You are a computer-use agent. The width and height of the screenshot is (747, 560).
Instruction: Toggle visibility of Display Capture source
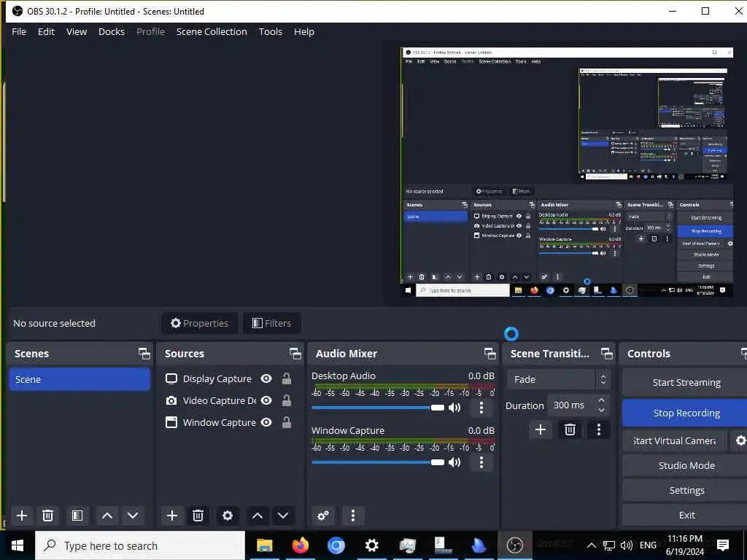click(266, 378)
